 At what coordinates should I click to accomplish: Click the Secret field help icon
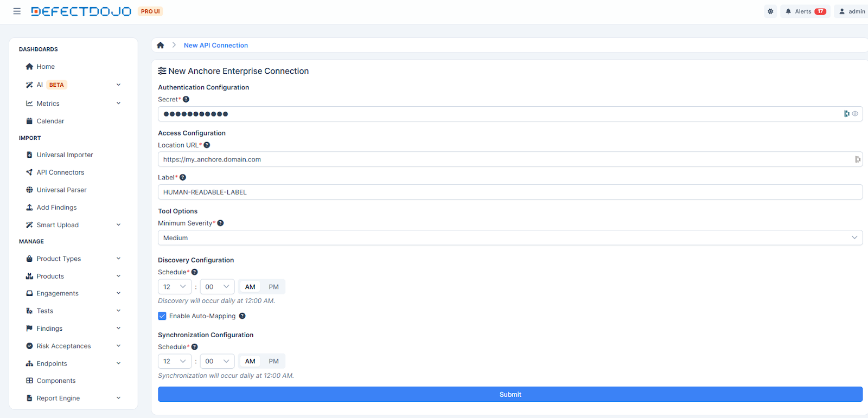(186, 99)
